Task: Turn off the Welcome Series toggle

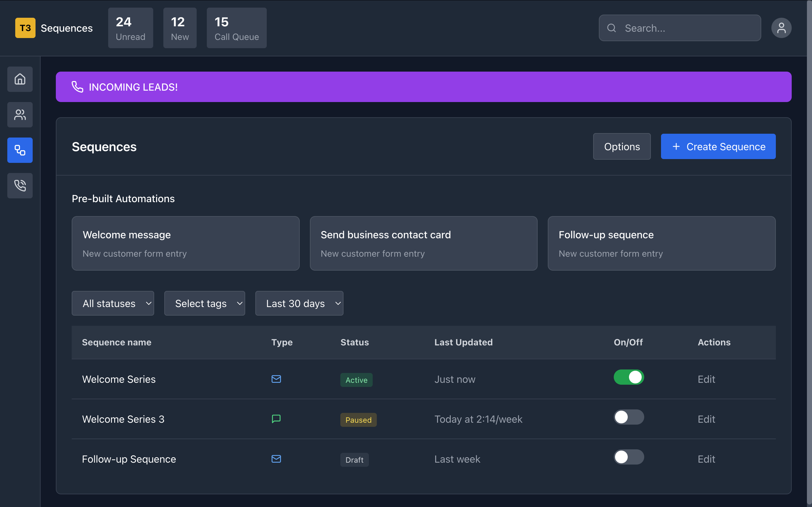Action: (x=628, y=377)
